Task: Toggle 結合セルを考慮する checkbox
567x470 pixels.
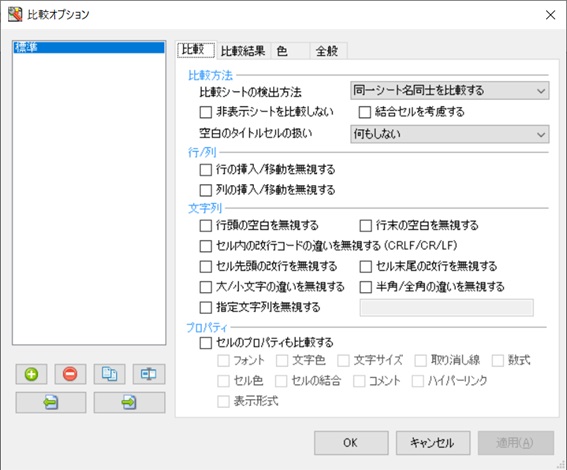Action: (x=365, y=112)
